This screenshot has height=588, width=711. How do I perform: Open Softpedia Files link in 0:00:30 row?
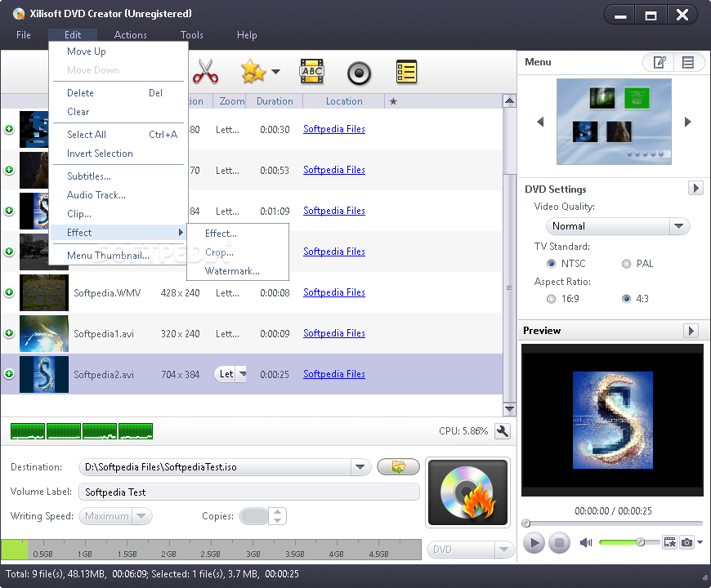coord(333,129)
